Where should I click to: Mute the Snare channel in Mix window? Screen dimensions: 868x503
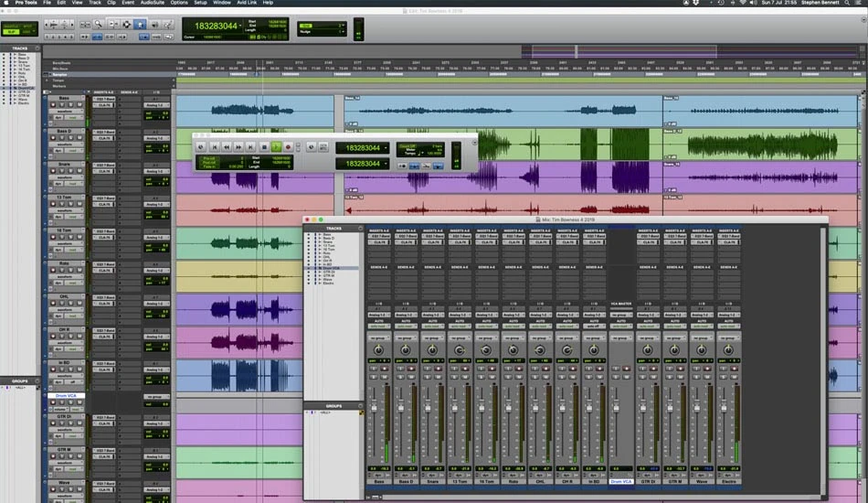coord(439,377)
